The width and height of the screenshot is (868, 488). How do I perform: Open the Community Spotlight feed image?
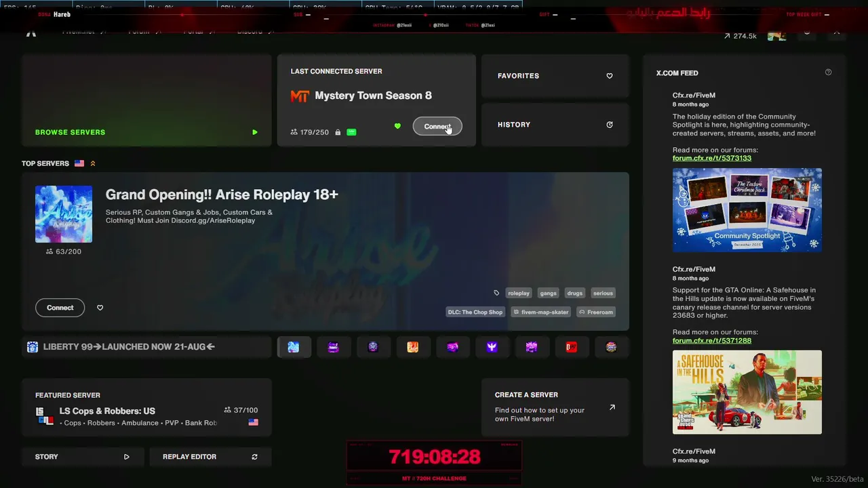point(747,210)
